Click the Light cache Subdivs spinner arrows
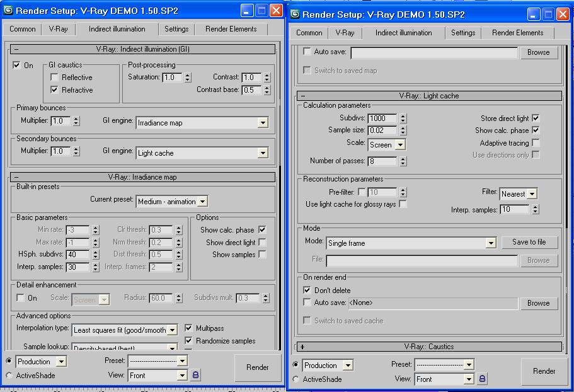 tap(403, 118)
